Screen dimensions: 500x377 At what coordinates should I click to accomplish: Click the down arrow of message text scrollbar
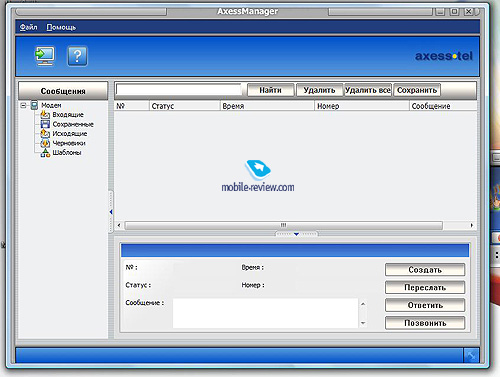[363, 323]
